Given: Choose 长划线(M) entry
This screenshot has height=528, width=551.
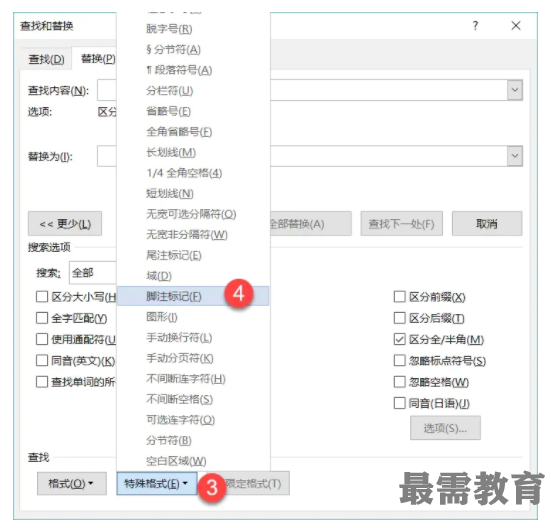Looking at the screenshot, I should [193, 152].
